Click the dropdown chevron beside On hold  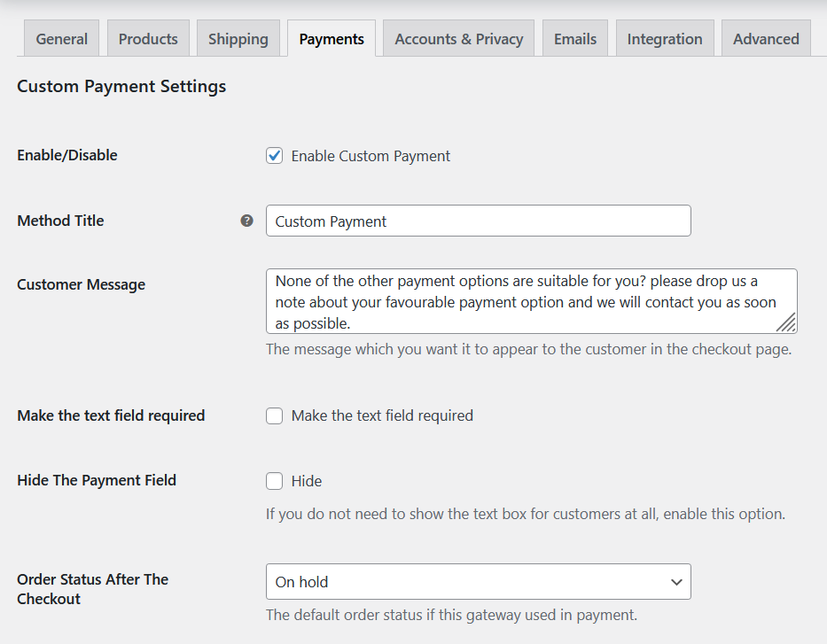[676, 582]
